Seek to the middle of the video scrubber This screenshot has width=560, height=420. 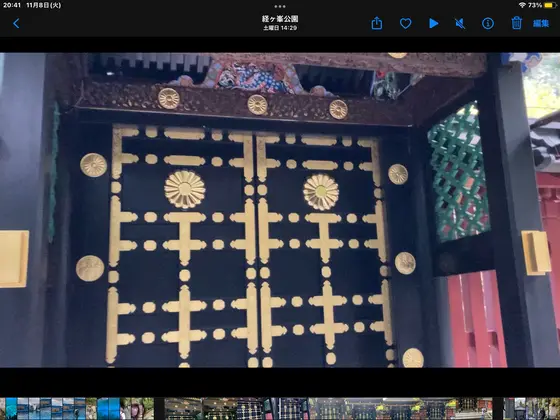point(329,409)
